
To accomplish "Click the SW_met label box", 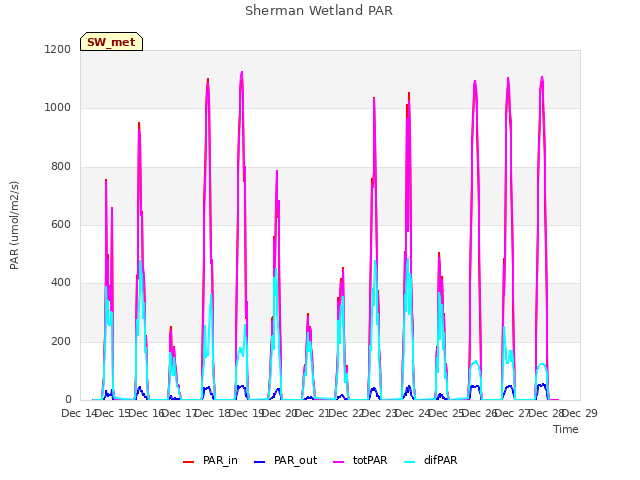I will 111,42.
